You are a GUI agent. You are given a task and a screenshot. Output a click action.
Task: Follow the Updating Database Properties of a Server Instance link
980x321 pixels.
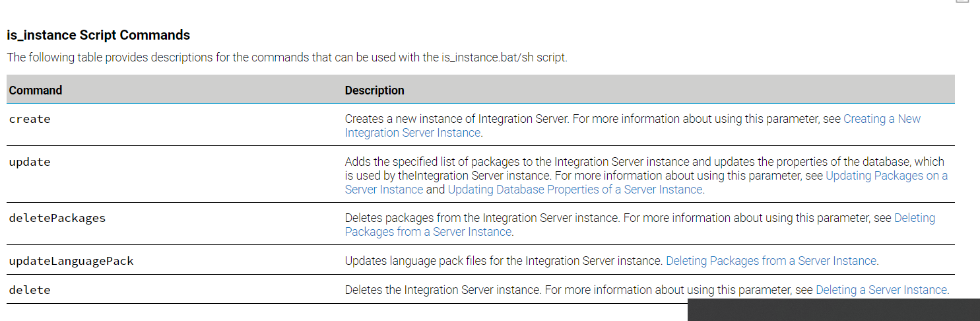tap(575, 190)
